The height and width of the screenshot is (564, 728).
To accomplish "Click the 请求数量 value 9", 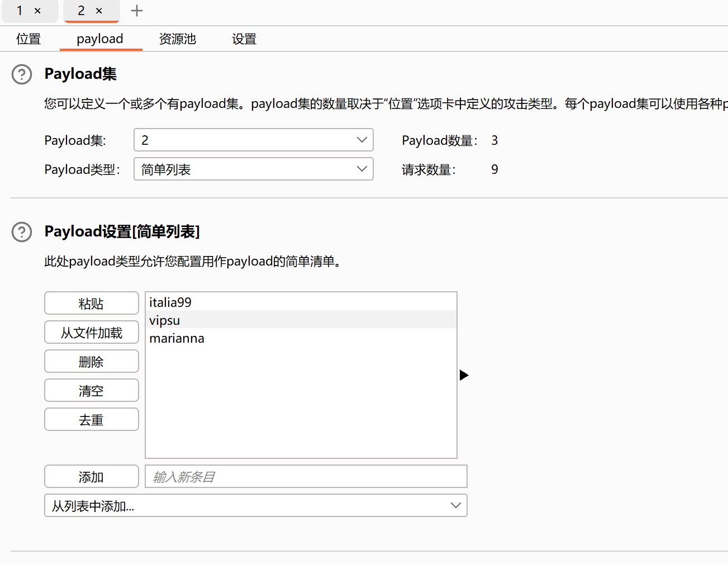I will coord(494,169).
